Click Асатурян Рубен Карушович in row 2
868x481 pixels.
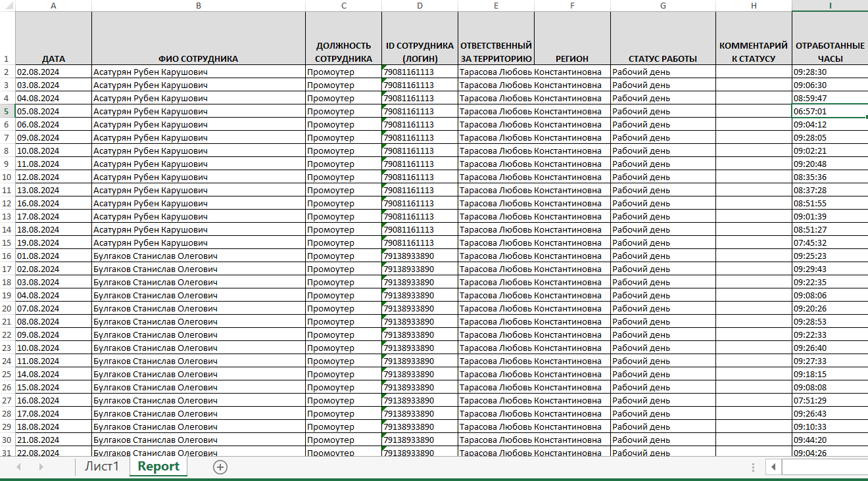tap(199, 72)
